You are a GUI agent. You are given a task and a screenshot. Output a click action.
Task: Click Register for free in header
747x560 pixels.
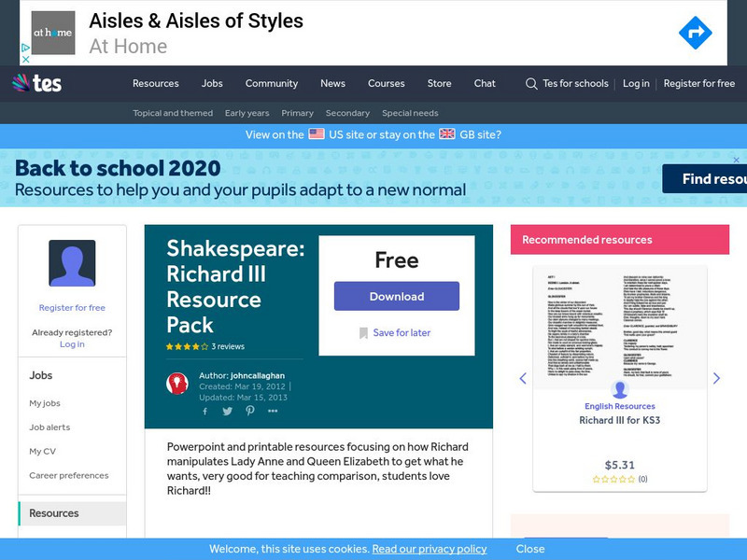[698, 83]
